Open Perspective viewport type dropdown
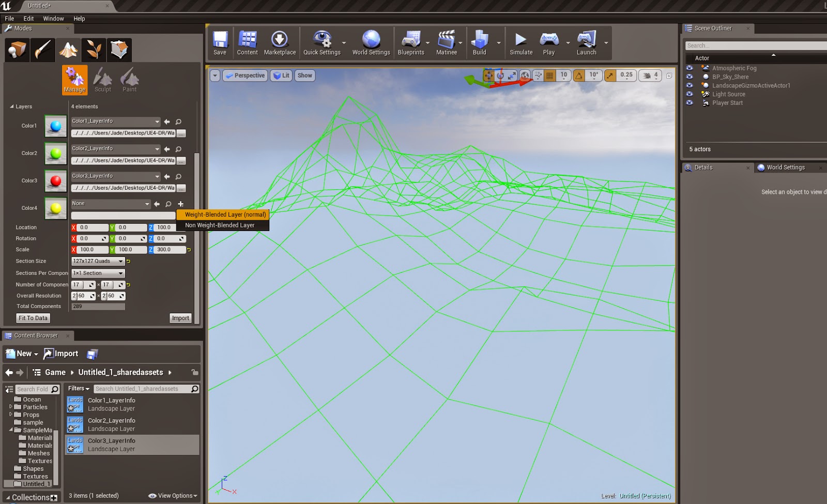The height and width of the screenshot is (504, 827). click(246, 75)
